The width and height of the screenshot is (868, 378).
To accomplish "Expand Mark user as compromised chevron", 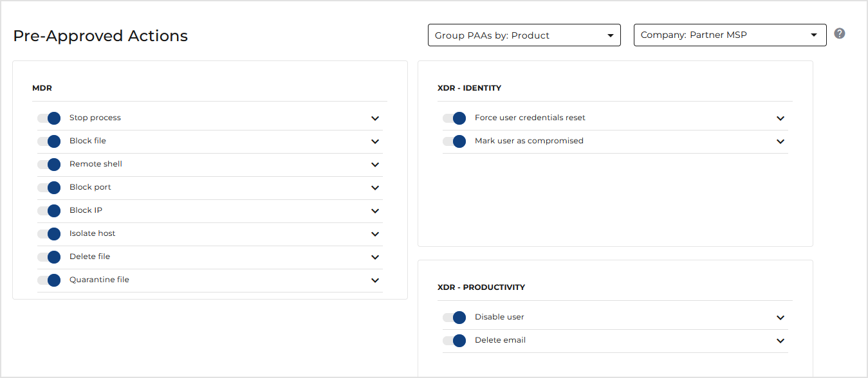I will (780, 141).
